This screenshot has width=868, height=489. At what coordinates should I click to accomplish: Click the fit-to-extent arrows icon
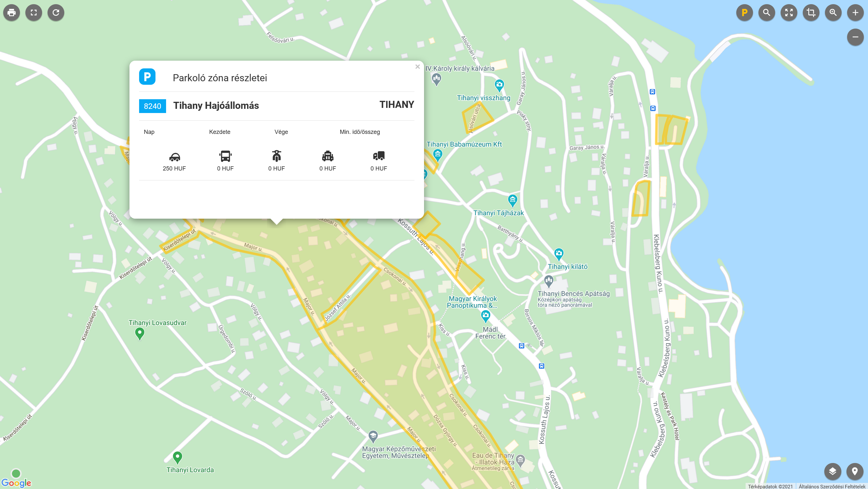pos(789,13)
